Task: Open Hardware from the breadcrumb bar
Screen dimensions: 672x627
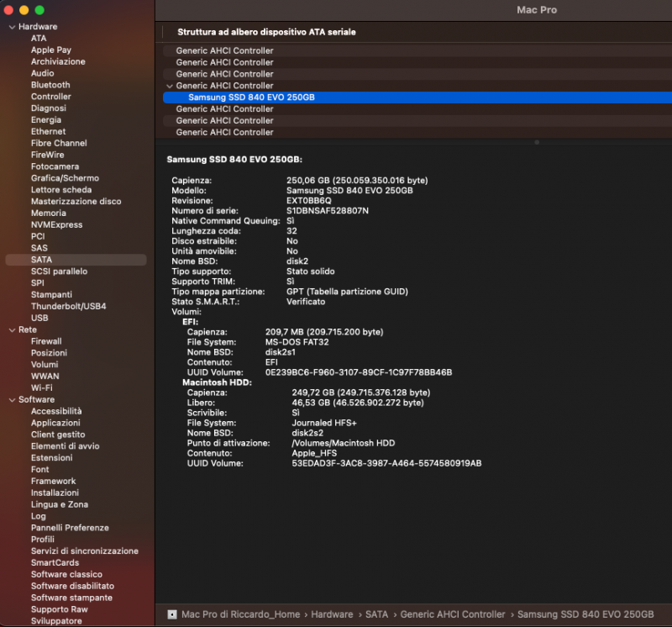Action: pos(331,614)
